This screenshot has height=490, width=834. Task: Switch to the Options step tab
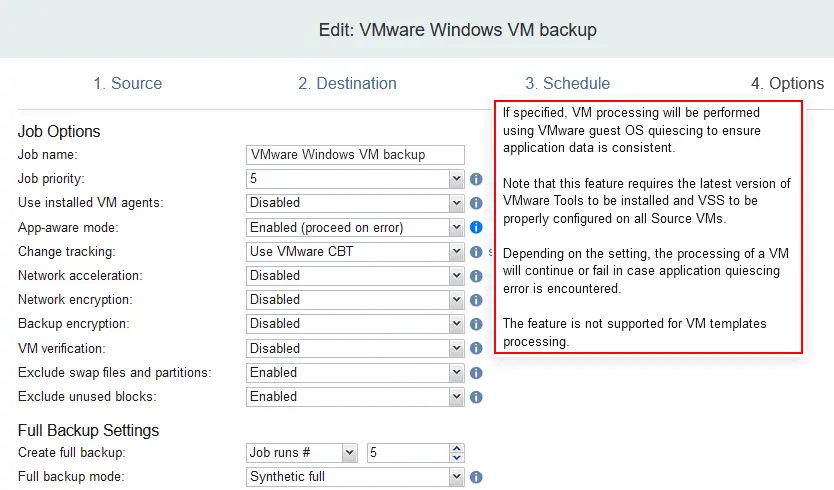787,84
